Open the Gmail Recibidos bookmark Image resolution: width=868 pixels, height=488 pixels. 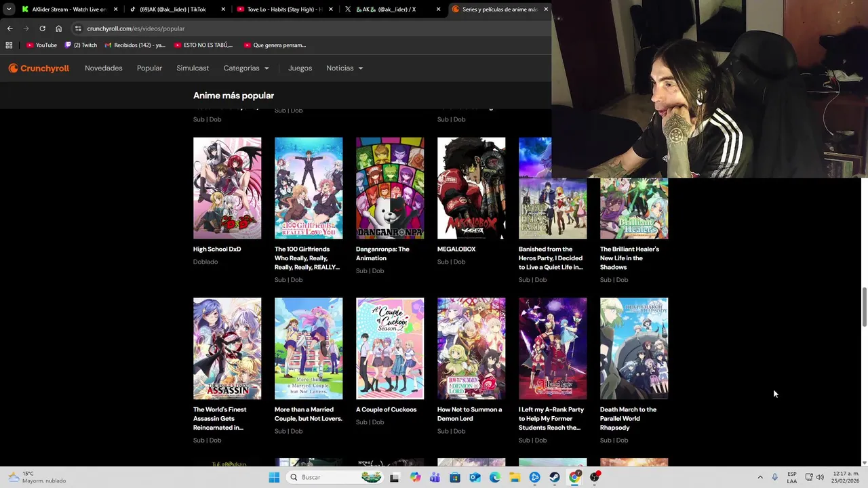pos(135,45)
